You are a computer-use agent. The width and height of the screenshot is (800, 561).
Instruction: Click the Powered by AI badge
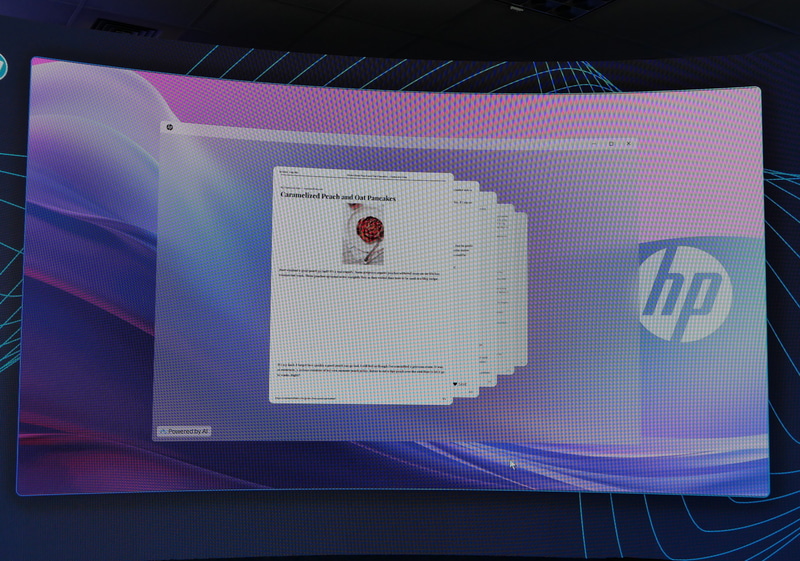pos(184,431)
